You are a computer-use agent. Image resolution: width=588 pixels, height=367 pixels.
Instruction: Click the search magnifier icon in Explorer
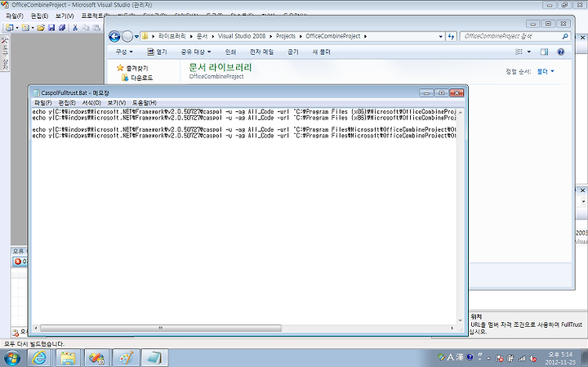(565, 36)
